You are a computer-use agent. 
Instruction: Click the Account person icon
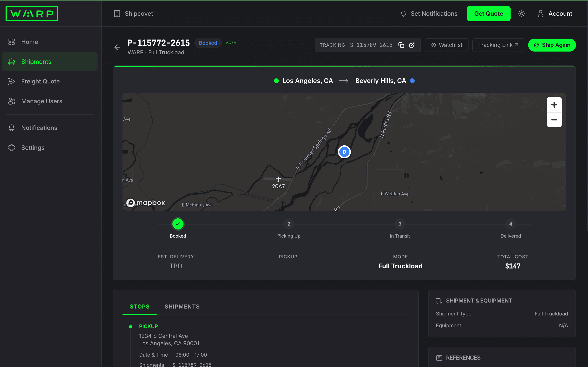(540, 14)
